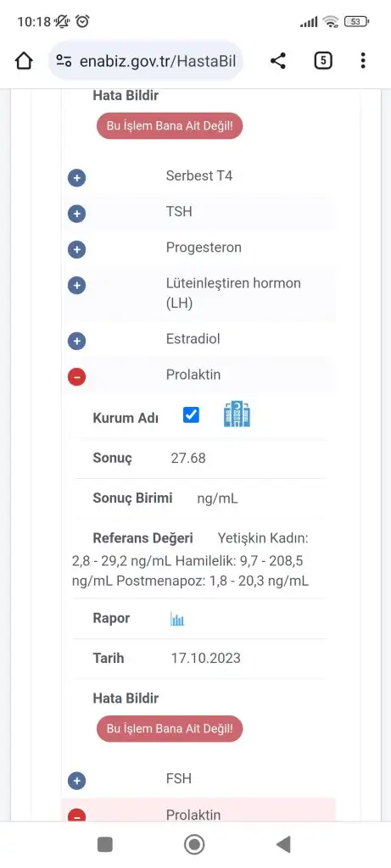391x868 pixels.
Task: Tap the browser home icon
Action: tap(24, 60)
